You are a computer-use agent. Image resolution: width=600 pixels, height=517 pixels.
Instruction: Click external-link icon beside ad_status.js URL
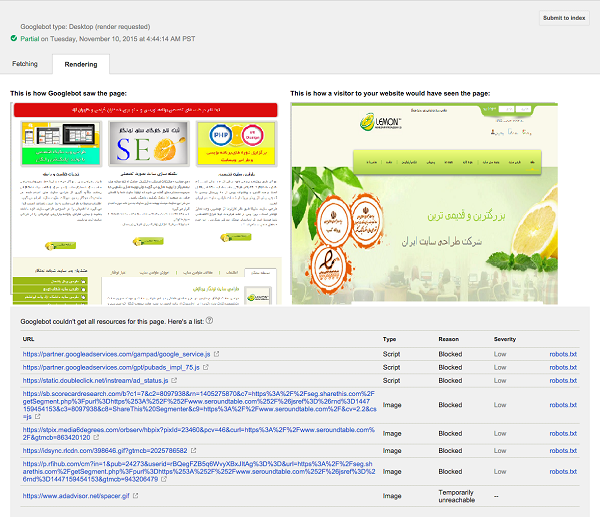[204, 381]
